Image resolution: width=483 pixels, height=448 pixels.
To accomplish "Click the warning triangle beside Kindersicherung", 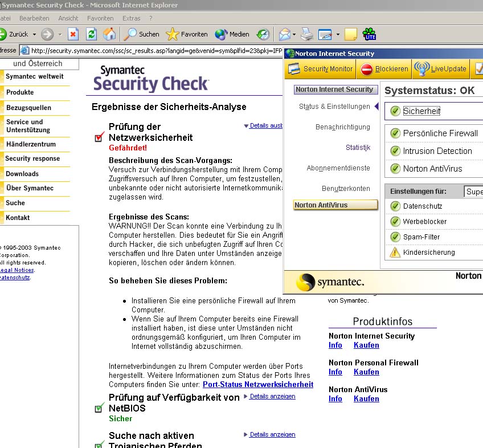I will coord(395,252).
